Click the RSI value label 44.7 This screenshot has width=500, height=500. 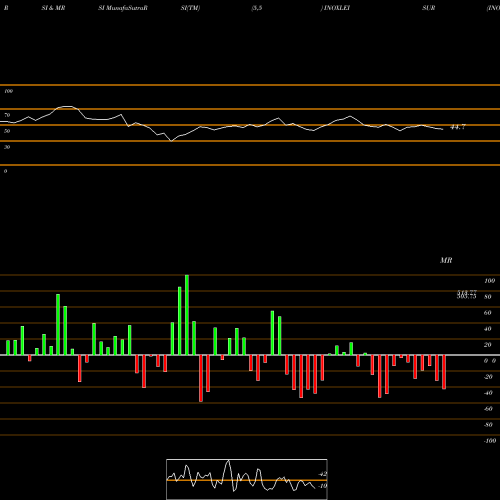tap(458, 127)
